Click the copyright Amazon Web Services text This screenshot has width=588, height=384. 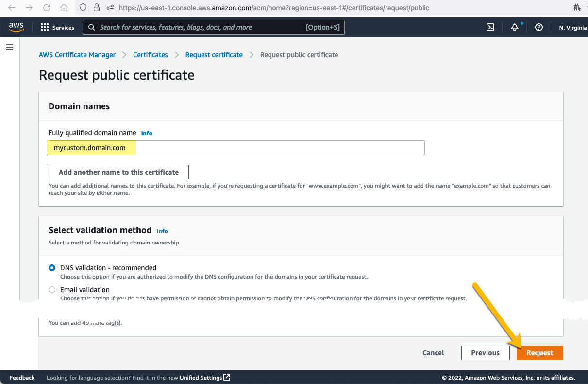point(508,378)
